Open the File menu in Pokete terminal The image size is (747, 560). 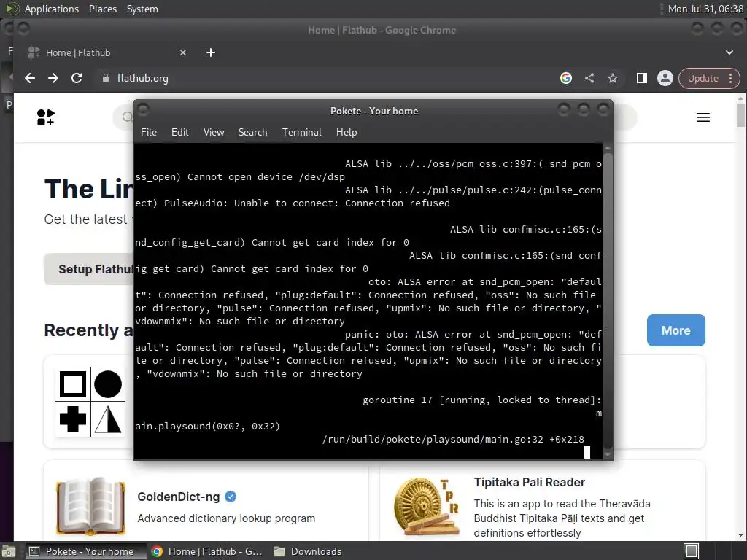tap(148, 133)
